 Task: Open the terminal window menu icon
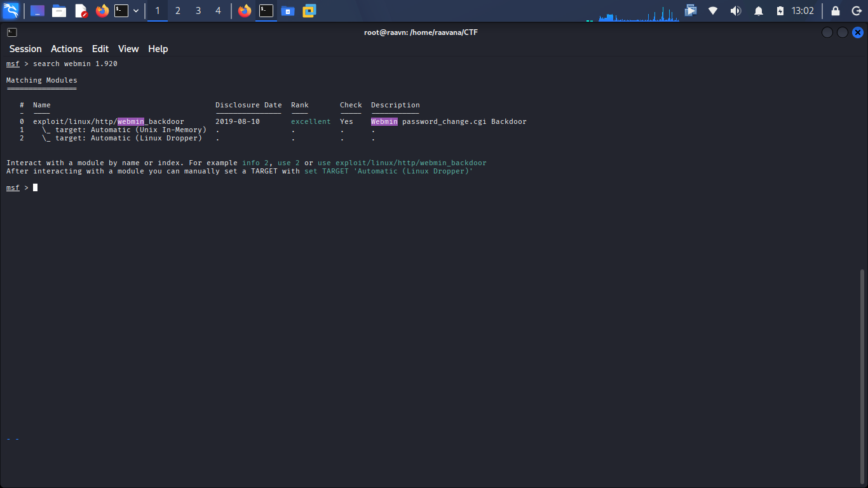coord(12,32)
